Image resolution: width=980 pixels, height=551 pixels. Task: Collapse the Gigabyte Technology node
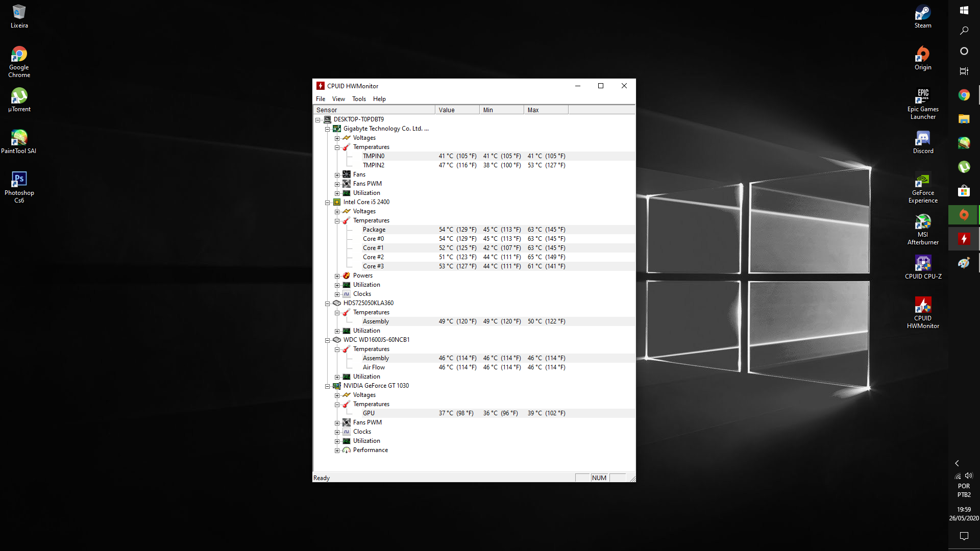tap(327, 129)
